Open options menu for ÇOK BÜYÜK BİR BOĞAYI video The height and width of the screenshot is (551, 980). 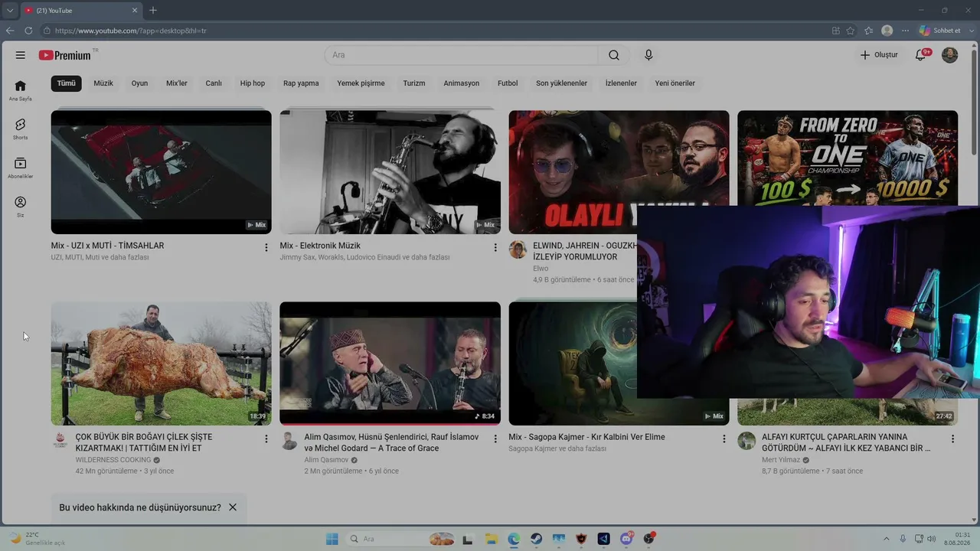tap(266, 439)
